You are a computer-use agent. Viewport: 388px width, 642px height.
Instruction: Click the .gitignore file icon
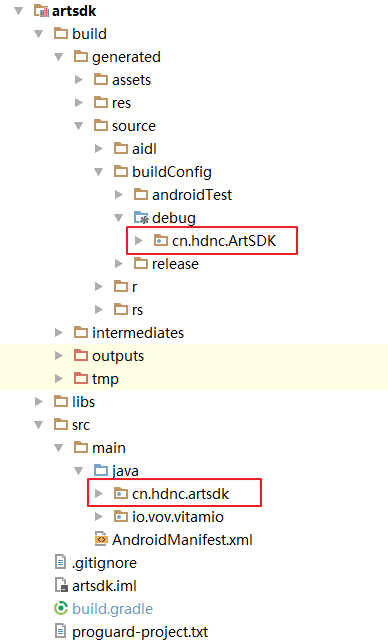point(61,562)
